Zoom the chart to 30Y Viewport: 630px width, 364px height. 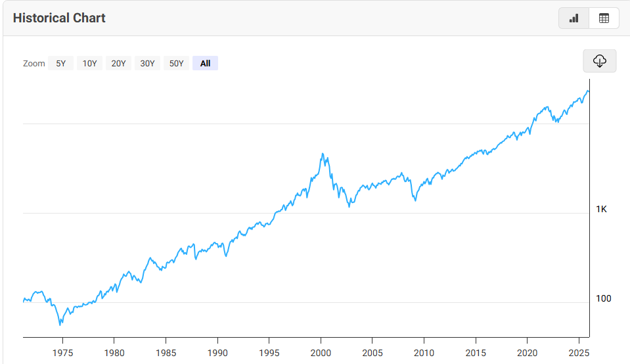point(147,64)
